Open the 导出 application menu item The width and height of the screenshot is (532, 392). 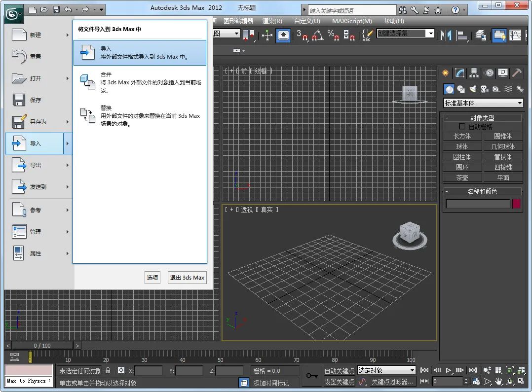pyautogui.click(x=39, y=165)
